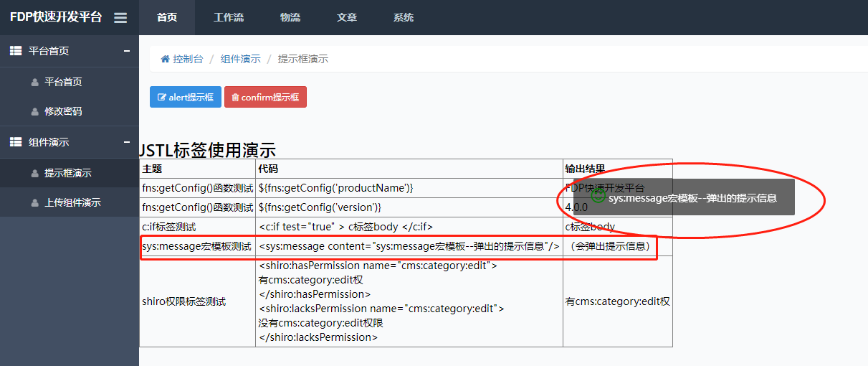Click the grey toast message popup
Image resolution: width=868 pixels, height=366 pixels.
pos(685,197)
